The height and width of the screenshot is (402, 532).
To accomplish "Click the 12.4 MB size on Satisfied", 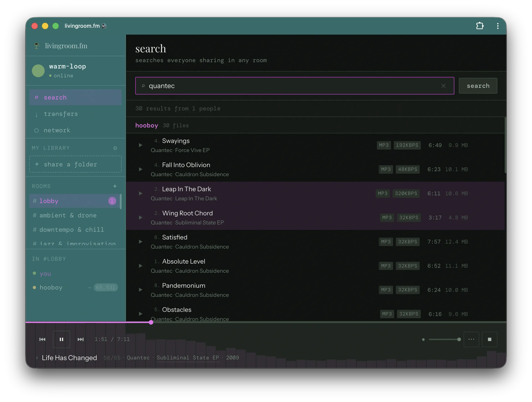I will [456, 242].
